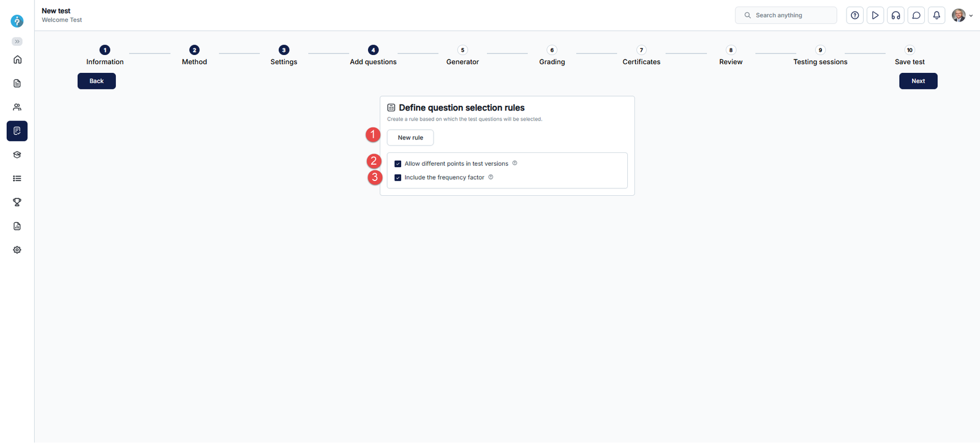Viewport: 980px width, 443px height.
Task: Expand the sidebar with double-chevron toggle
Action: click(17, 42)
